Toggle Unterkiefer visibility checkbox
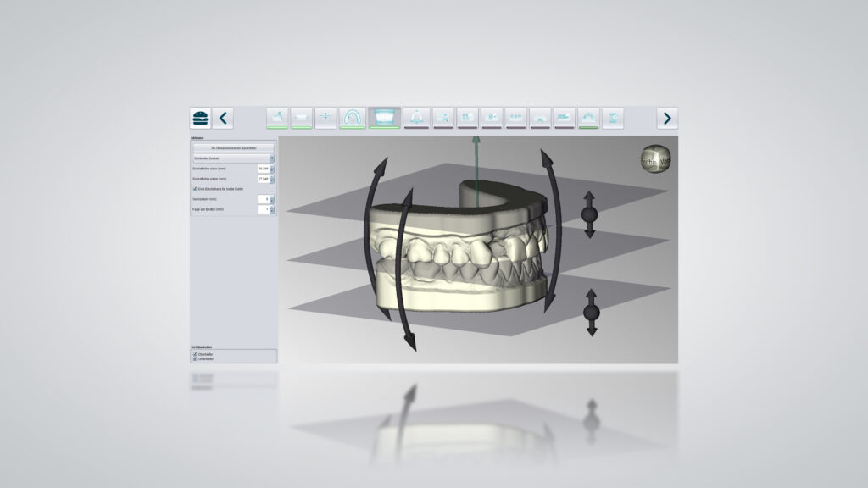 click(x=195, y=359)
